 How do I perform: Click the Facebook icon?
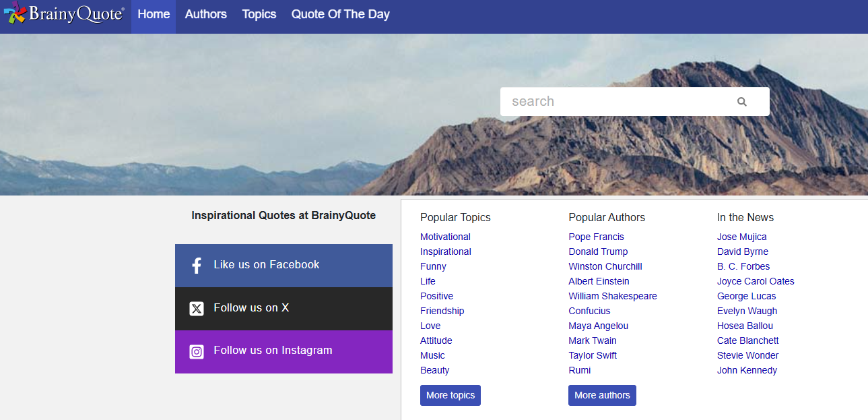pyautogui.click(x=197, y=266)
